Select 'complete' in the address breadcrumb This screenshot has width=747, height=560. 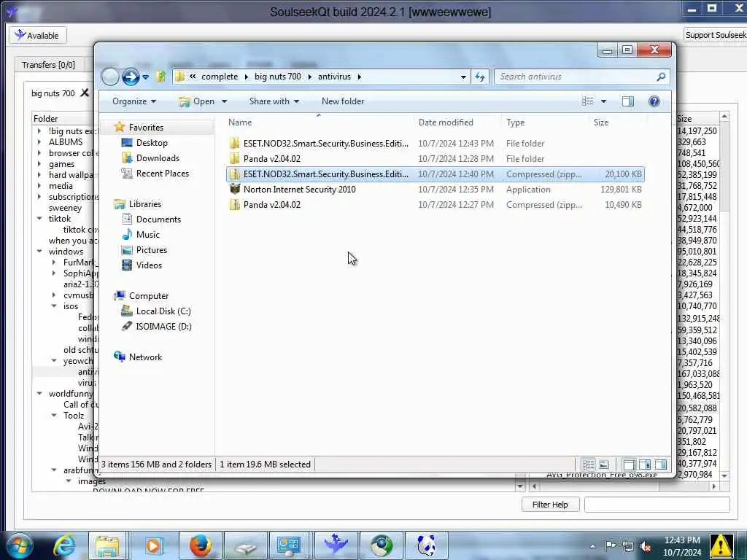point(220,77)
